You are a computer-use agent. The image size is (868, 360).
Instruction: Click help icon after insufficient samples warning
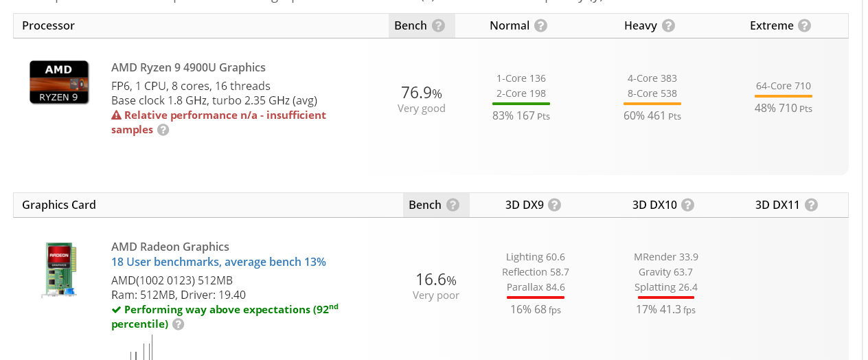click(163, 130)
